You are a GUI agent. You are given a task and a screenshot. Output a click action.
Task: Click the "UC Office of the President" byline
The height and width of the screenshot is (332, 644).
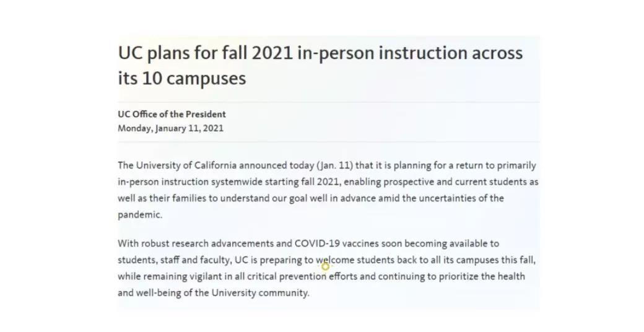point(172,114)
